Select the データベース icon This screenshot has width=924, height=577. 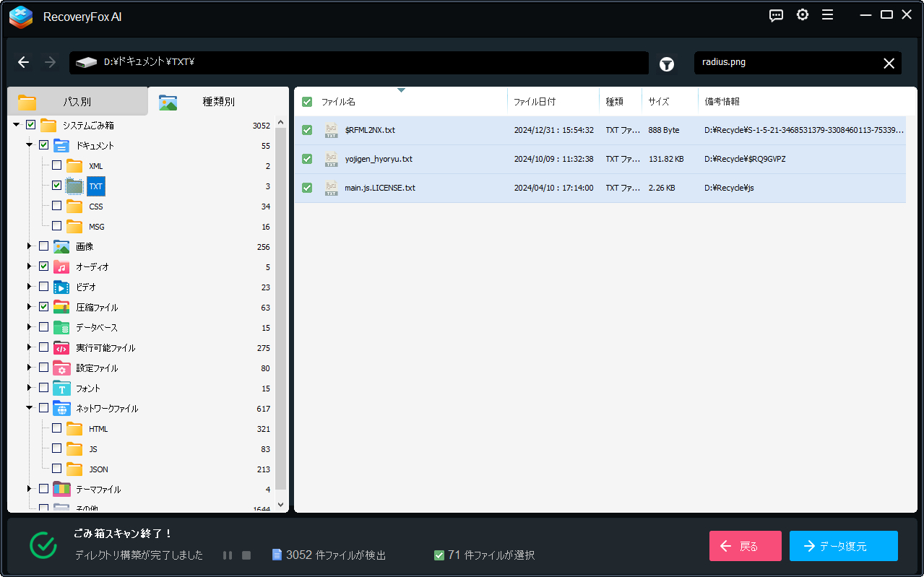[61, 327]
